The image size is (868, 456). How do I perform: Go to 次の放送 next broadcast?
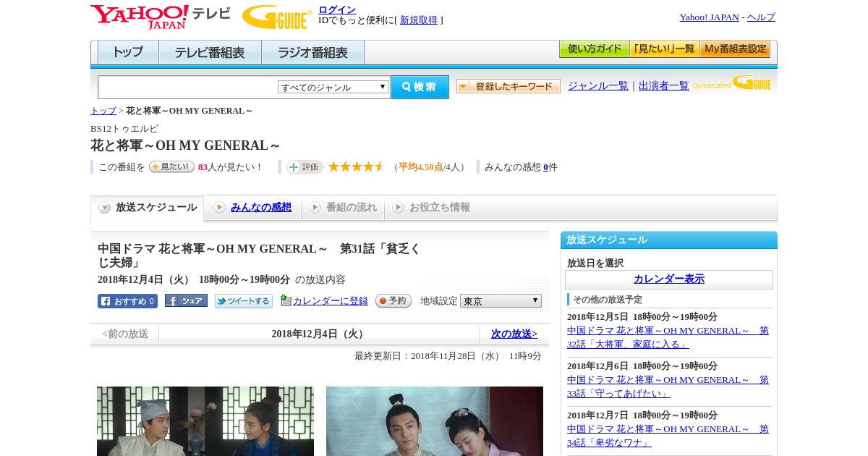[514, 334]
